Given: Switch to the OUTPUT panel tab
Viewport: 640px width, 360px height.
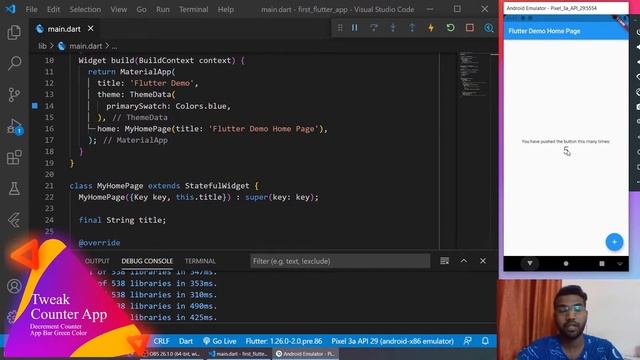Looking at the screenshot, I should coord(97,261).
